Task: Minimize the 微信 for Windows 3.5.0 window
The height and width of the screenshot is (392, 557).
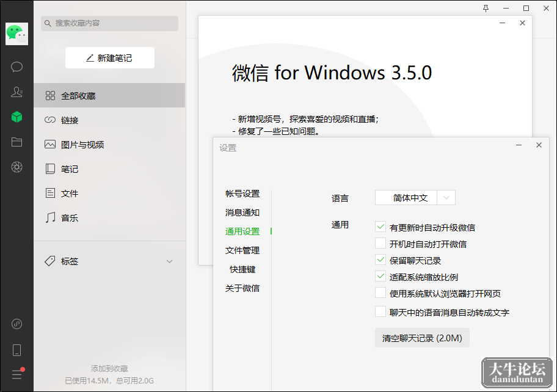Action: pyautogui.click(x=502, y=23)
